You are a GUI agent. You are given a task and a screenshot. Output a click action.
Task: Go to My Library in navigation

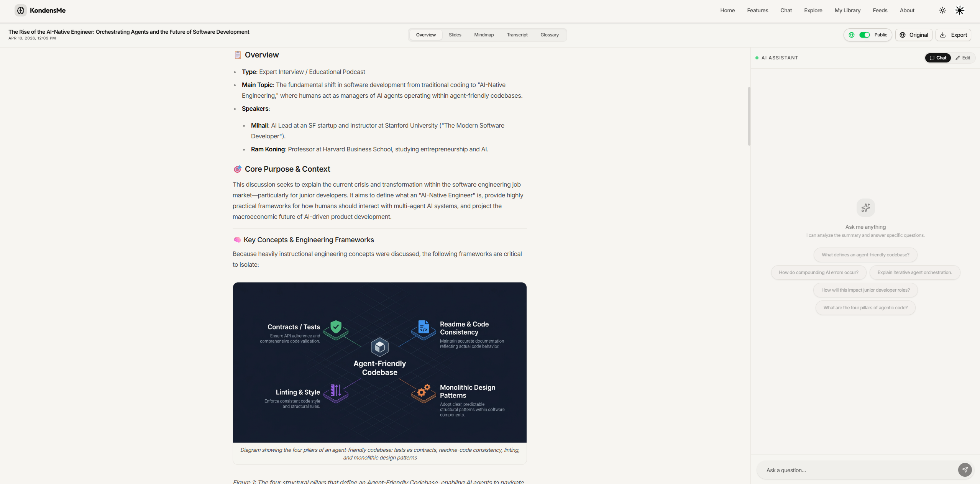coord(847,10)
